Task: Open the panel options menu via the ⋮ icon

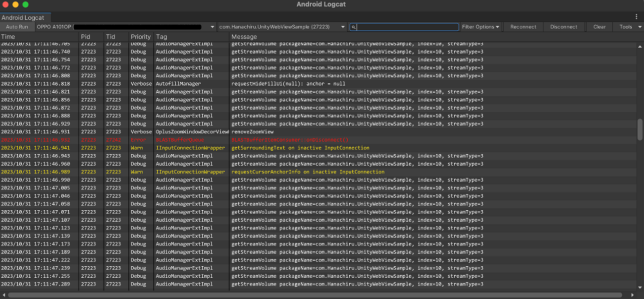Action: tap(636, 16)
